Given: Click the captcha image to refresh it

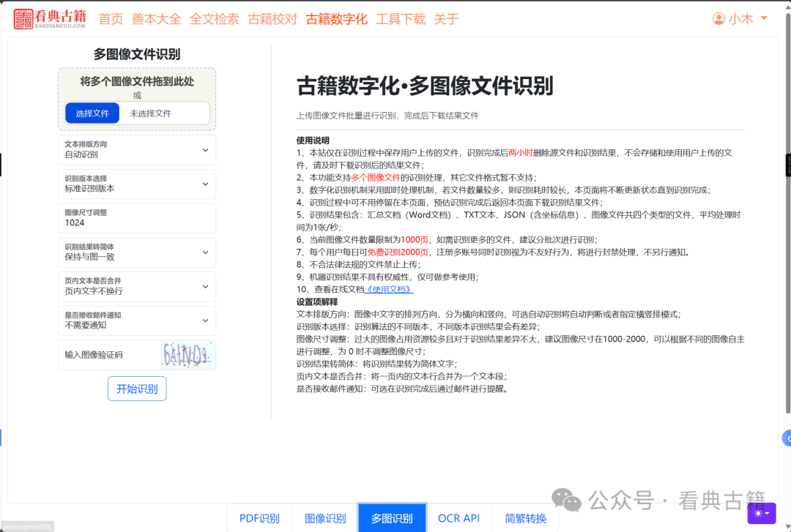Looking at the screenshot, I should pyautogui.click(x=188, y=354).
